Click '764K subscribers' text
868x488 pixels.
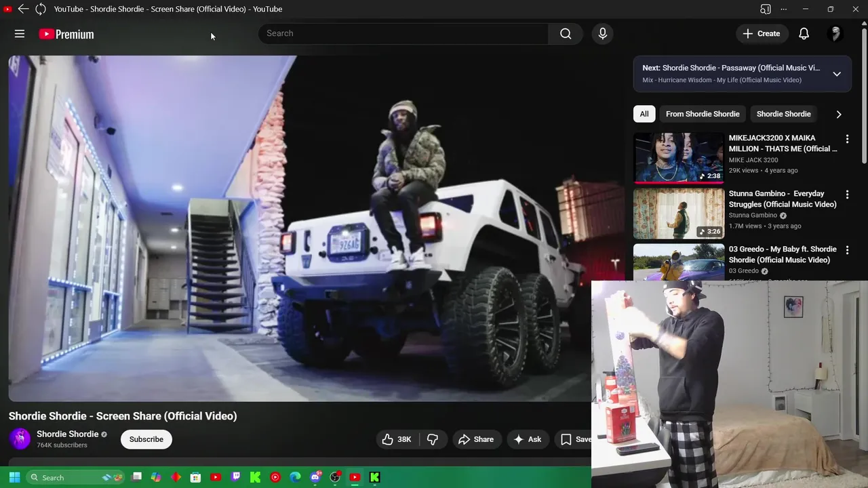(x=62, y=445)
